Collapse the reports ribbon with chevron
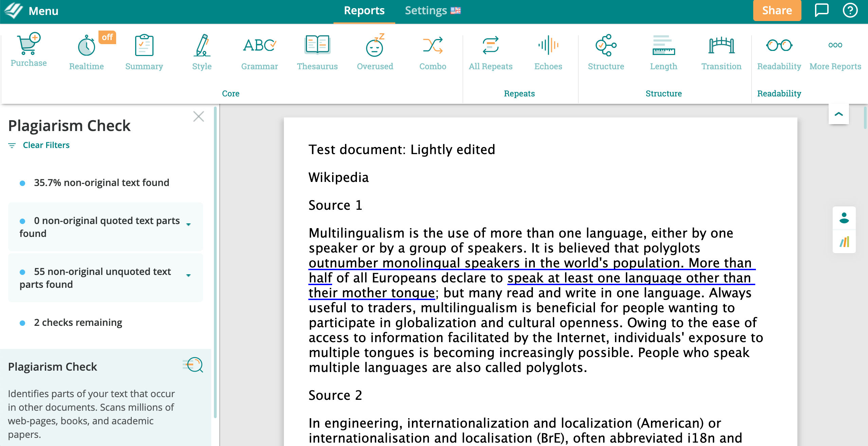This screenshot has width=868, height=446. click(838, 114)
